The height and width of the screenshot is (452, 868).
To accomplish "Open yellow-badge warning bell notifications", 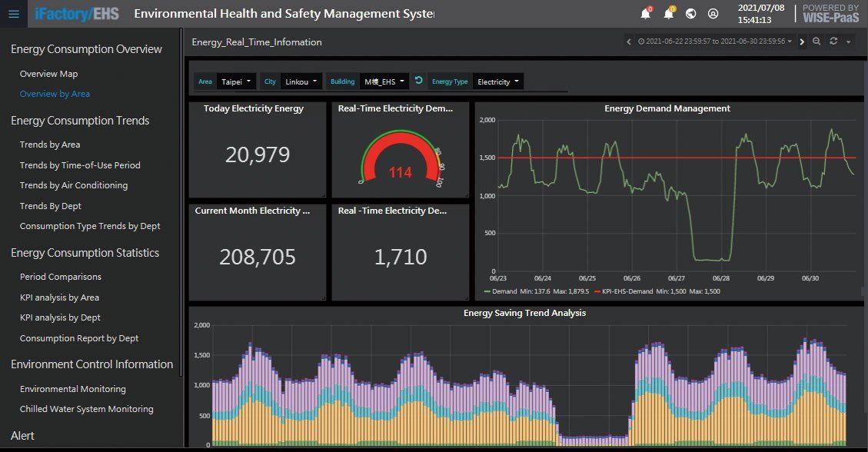I will point(669,13).
